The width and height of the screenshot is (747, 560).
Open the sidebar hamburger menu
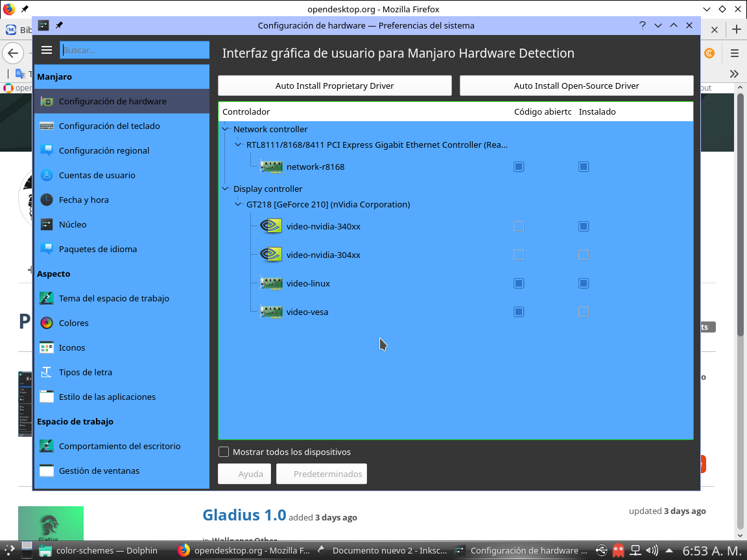pyautogui.click(x=47, y=50)
